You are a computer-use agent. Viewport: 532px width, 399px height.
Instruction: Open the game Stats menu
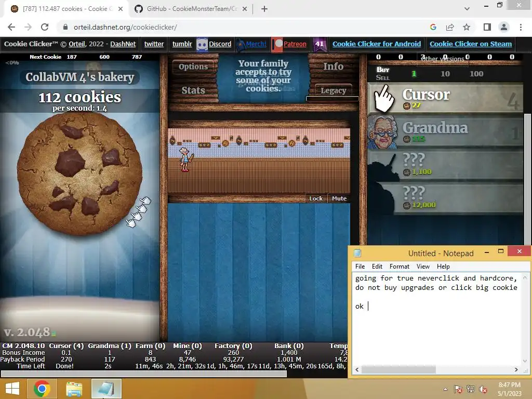(193, 90)
